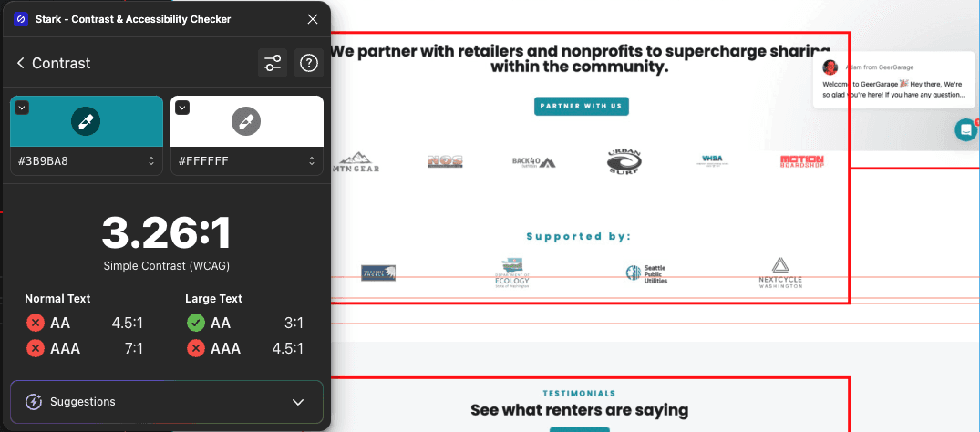The height and width of the screenshot is (432, 980).
Task: Open the chat launcher bubble icon
Action: tap(965, 130)
